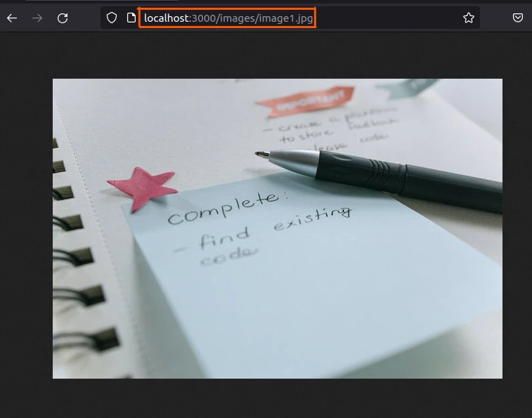Screen dimensions: 532x418
Task: Click the forward navigation arrow
Action: tap(37, 18)
